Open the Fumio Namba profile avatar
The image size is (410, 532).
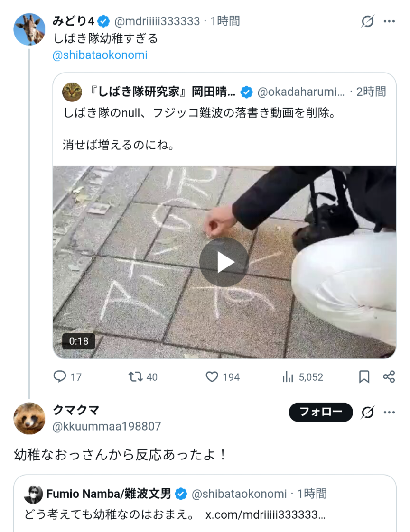[33, 494]
